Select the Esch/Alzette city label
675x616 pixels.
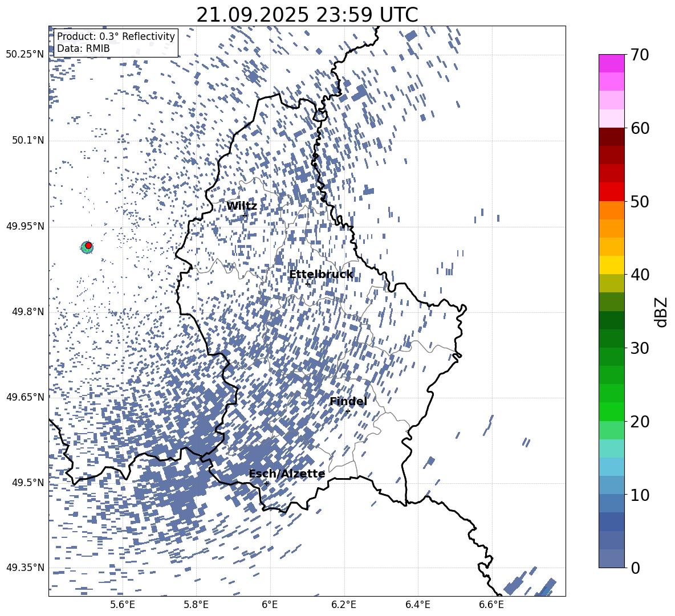coord(287,474)
